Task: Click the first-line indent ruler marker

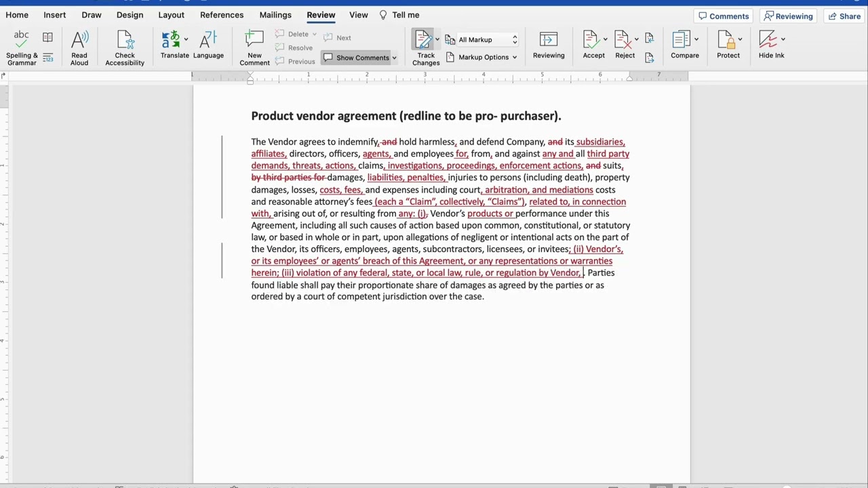Action: (x=250, y=73)
